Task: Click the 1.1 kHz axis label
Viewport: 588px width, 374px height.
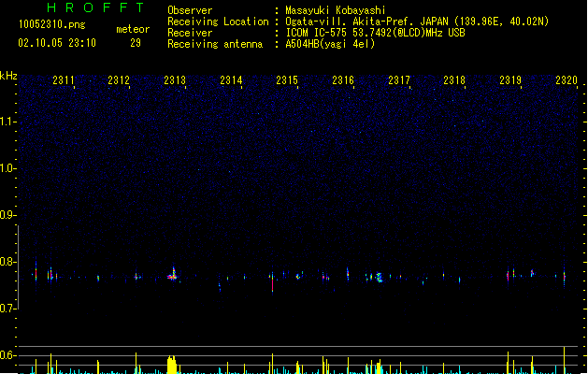Action: pyautogui.click(x=8, y=122)
